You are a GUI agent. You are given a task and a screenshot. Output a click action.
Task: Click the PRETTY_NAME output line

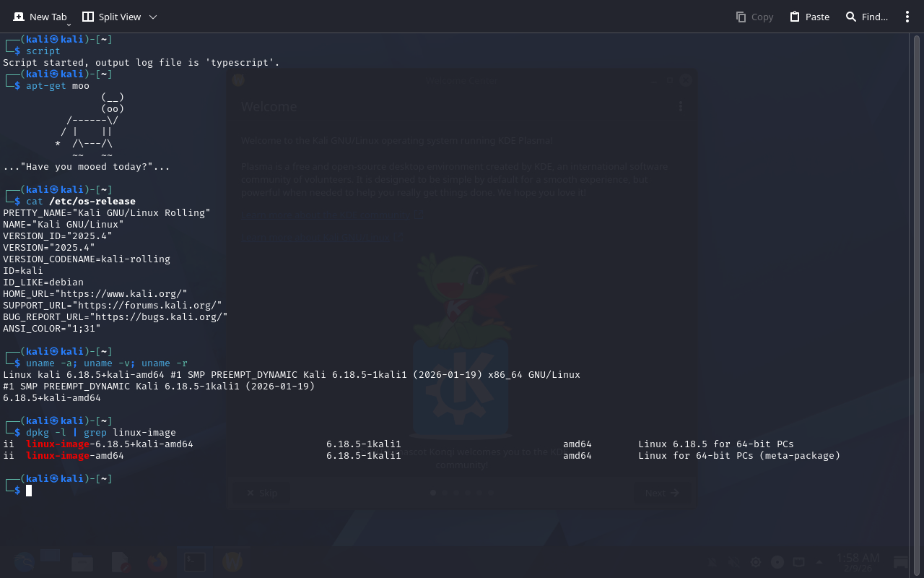107,213
